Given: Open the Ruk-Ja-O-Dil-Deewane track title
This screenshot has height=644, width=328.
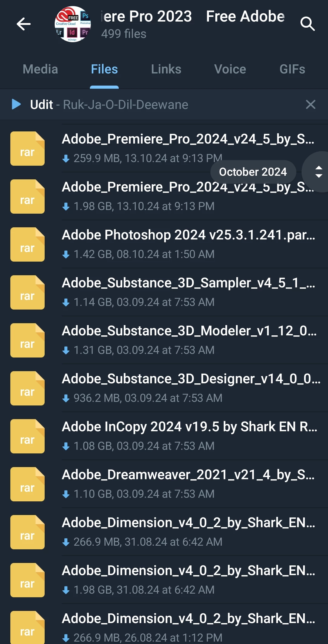Looking at the screenshot, I should tap(126, 105).
